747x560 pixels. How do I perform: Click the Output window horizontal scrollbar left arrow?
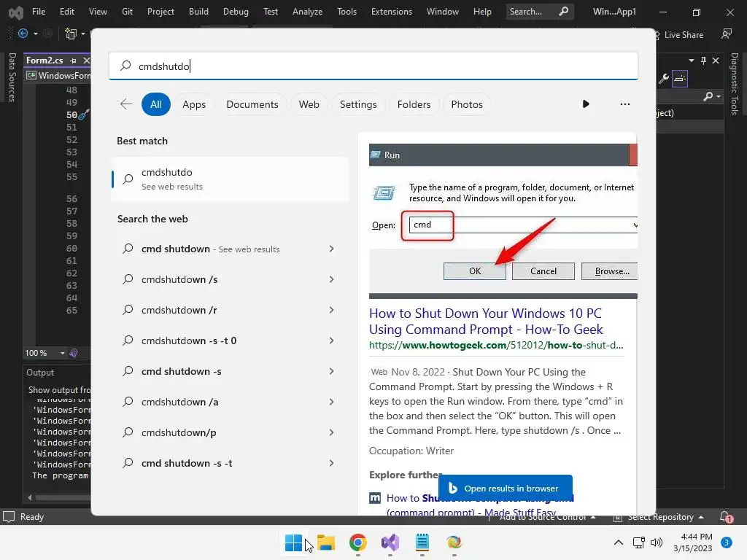(x=29, y=497)
